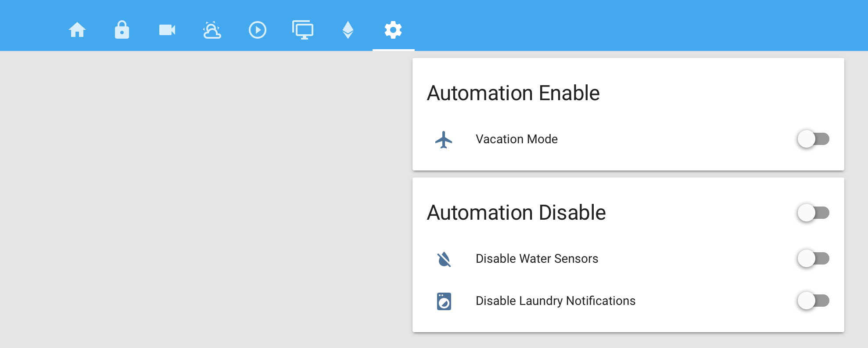Open the Home tab icon
This screenshot has height=348, width=868.
[77, 30]
